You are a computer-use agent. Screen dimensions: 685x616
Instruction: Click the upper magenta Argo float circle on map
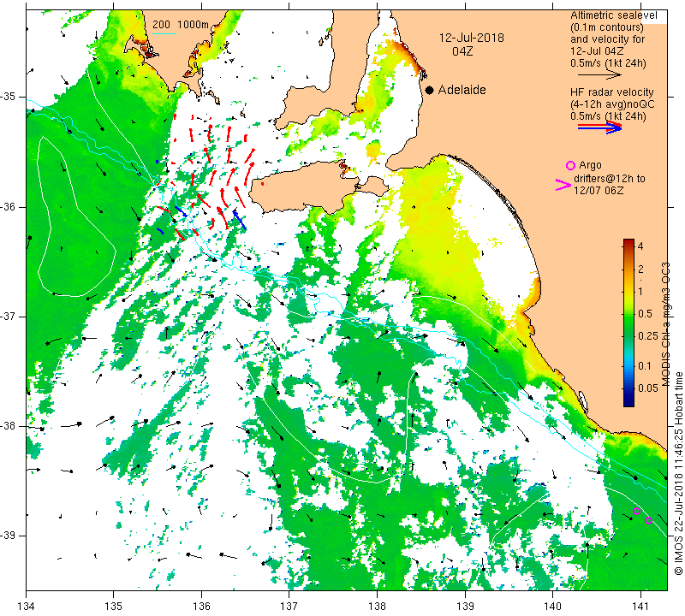point(637,512)
